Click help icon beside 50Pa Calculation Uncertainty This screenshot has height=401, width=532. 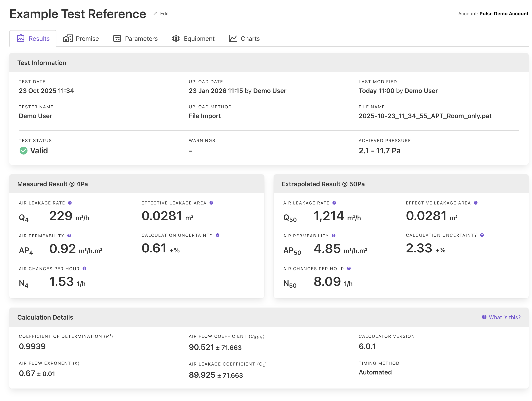[x=482, y=235]
